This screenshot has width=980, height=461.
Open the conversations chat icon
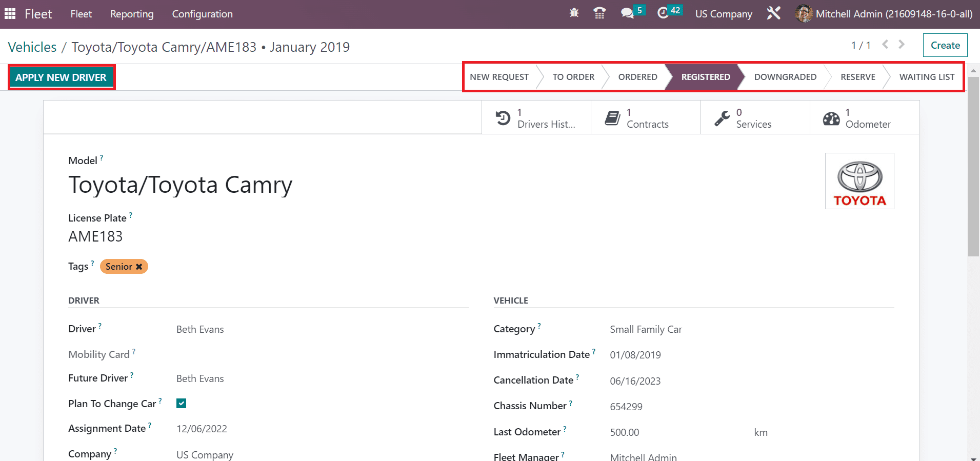pyautogui.click(x=627, y=13)
